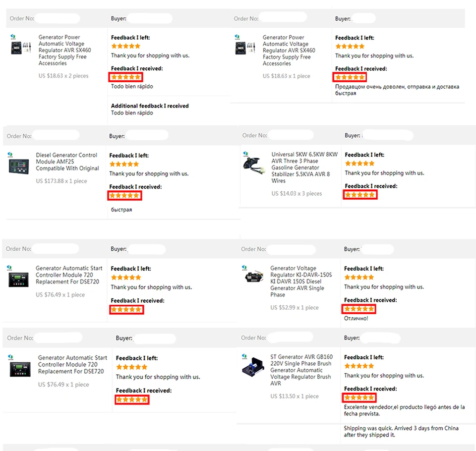Click green store logo above ST Generator GB160 image

pyautogui.click(x=244, y=356)
